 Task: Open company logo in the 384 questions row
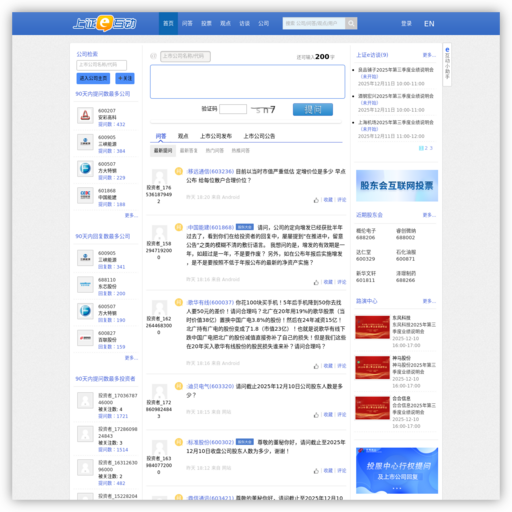(85, 142)
